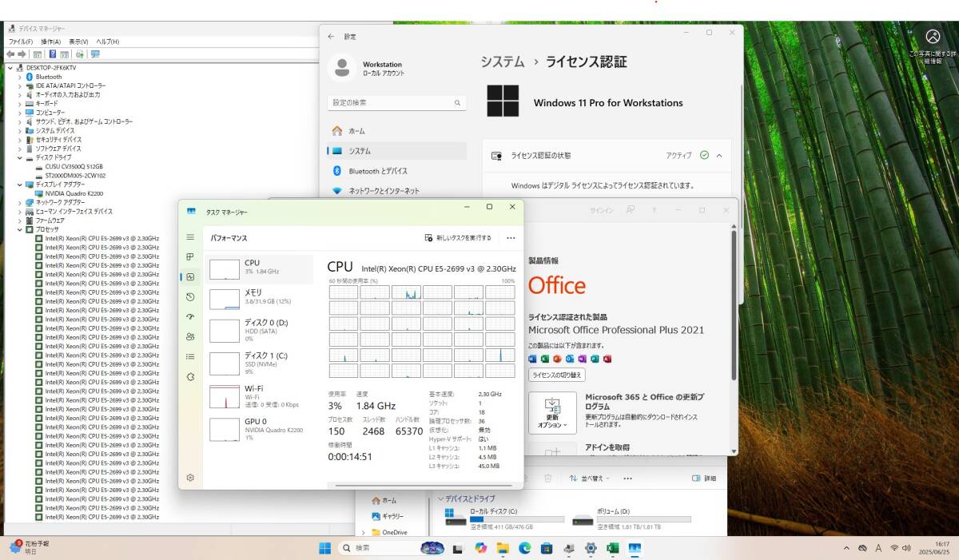Viewport: 959px width, 560px height.
Task: Select CUSU CV3500Q 512GB disk drive
Action: click(69, 166)
